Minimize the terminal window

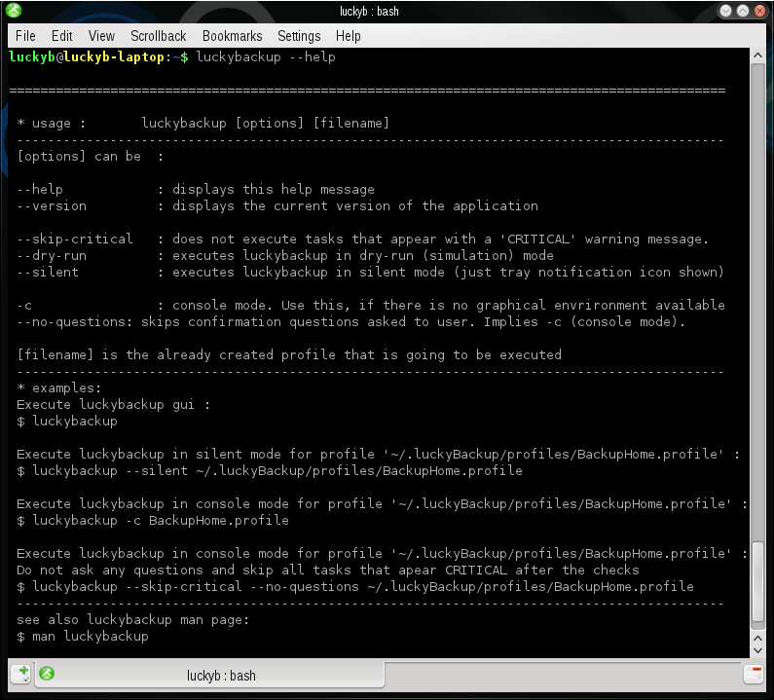(x=725, y=11)
